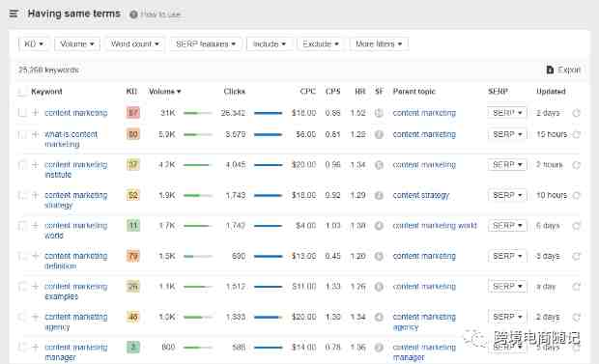
Task: Check the 'content marketing definition' checkbox
Action: pyautogui.click(x=22, y=256)
